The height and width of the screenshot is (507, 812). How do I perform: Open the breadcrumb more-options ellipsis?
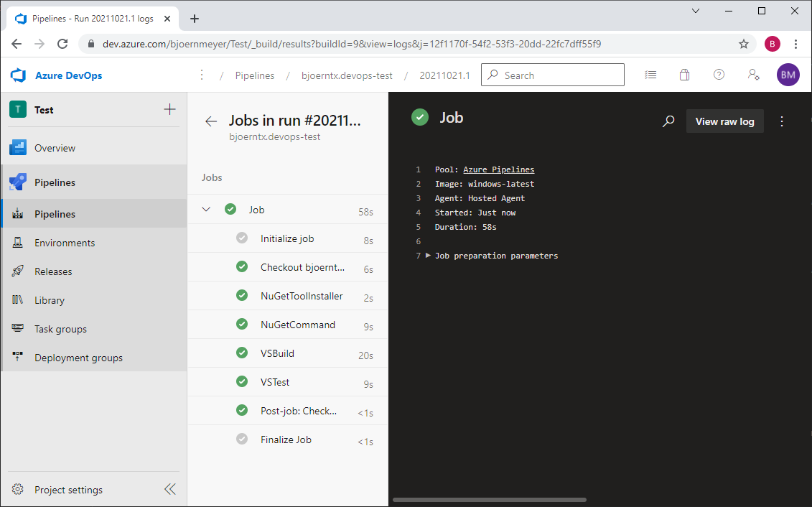(202, 75)
